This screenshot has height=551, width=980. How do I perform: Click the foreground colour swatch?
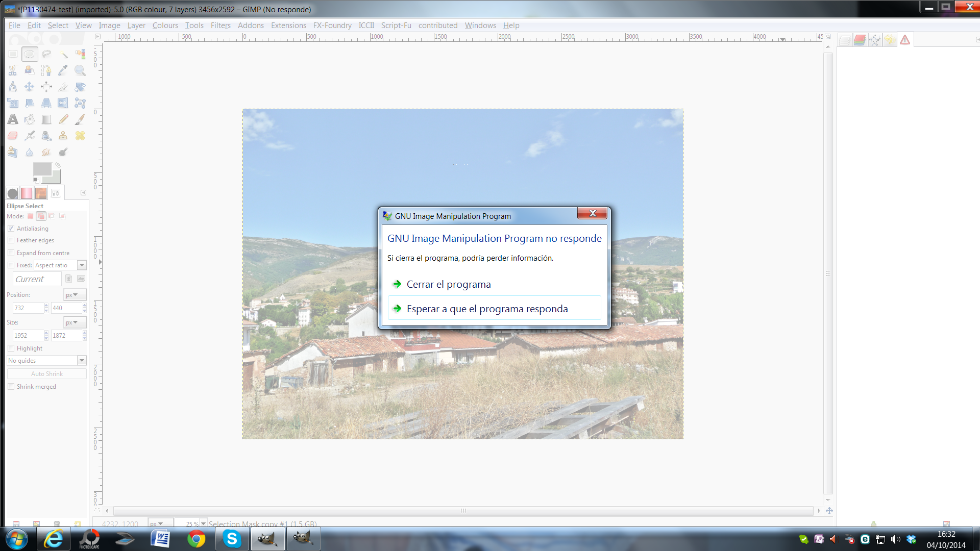tap(42, 169)
